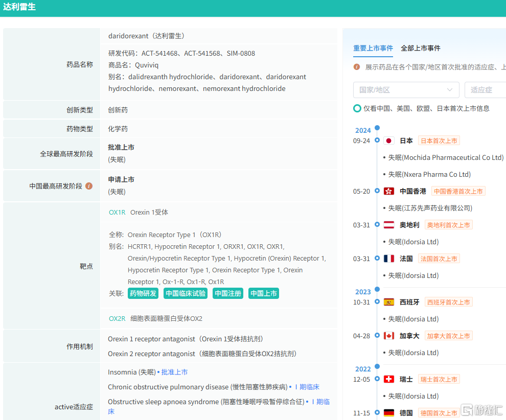506x420 pixels.
Task: Click 申请上市 under 中国最高研发阶段
Action: [x=121, y=180]
